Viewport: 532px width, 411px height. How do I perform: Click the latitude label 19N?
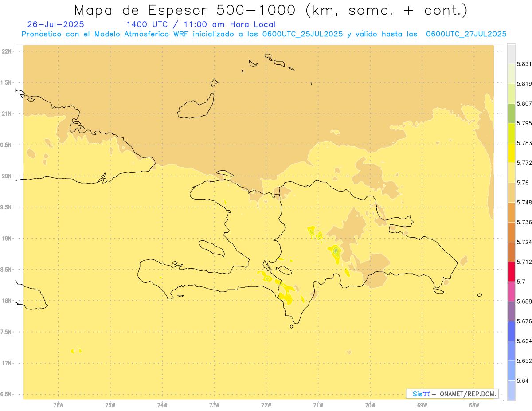[x=7, y=238]
